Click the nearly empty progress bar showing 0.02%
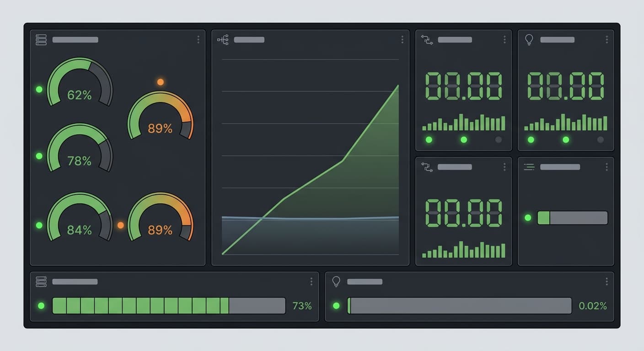 coord(459,306)
